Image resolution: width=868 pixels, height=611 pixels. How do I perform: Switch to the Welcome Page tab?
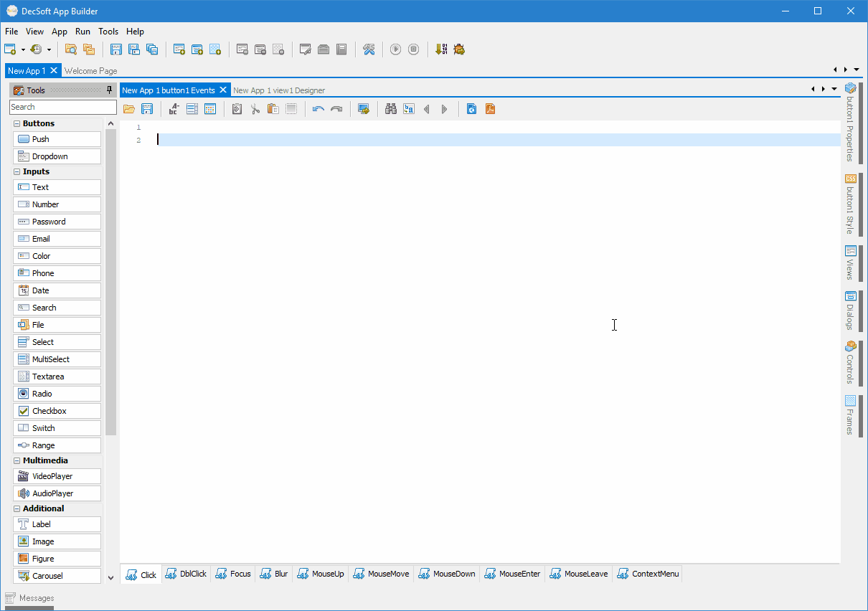coord(91,71)
